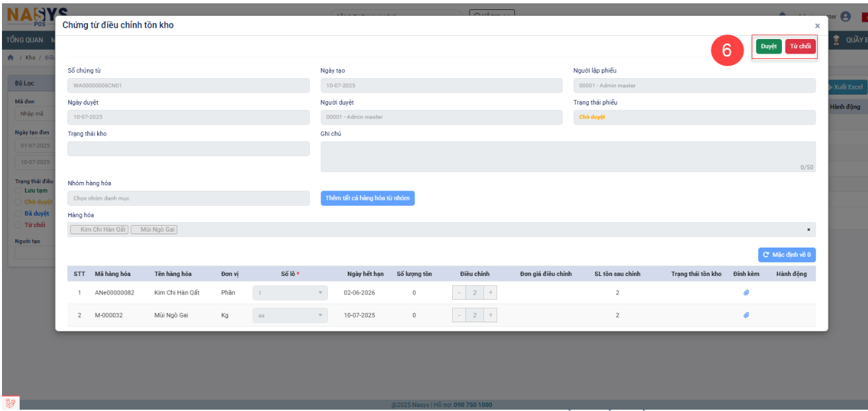The height and width of the screenshot is (411, 868).
Task: Tick the Lưu tạm status checkbox
Action: tap(19, 191)
